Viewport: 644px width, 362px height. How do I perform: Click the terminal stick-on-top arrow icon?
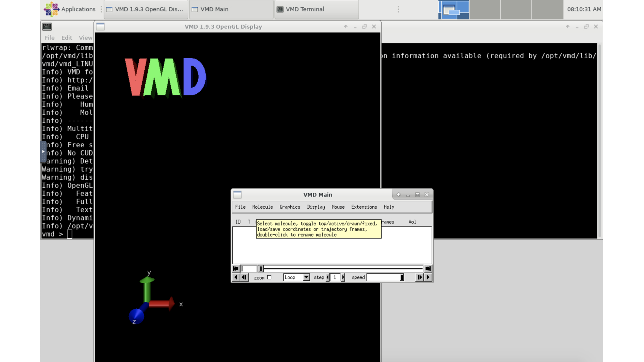coord(568,27)
